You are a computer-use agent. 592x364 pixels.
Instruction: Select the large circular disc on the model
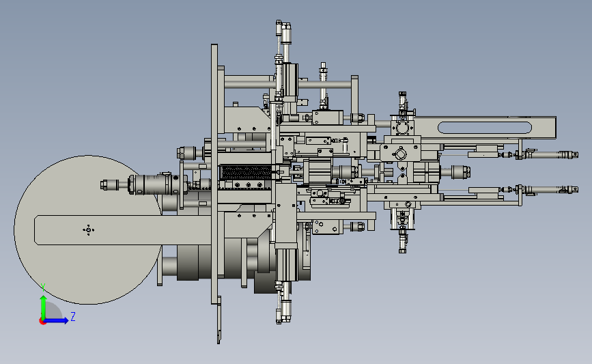[87, 229]
